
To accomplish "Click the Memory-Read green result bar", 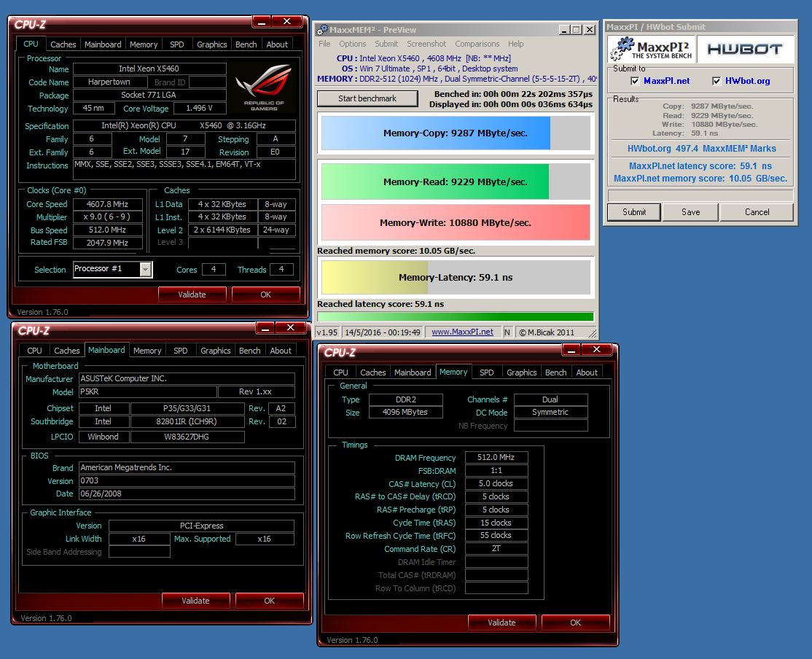I will pos(435,182).
